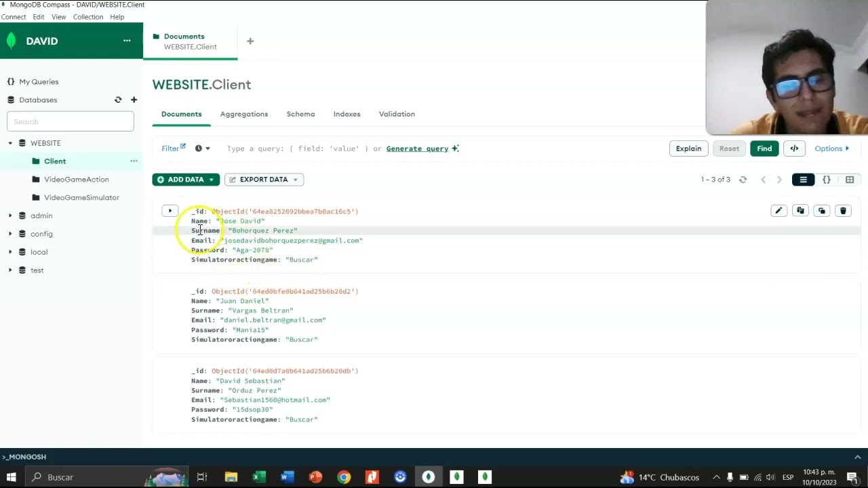The image size is (868, 488).
Task: Switch to Table view of documents
Action: tap(850, 180)
